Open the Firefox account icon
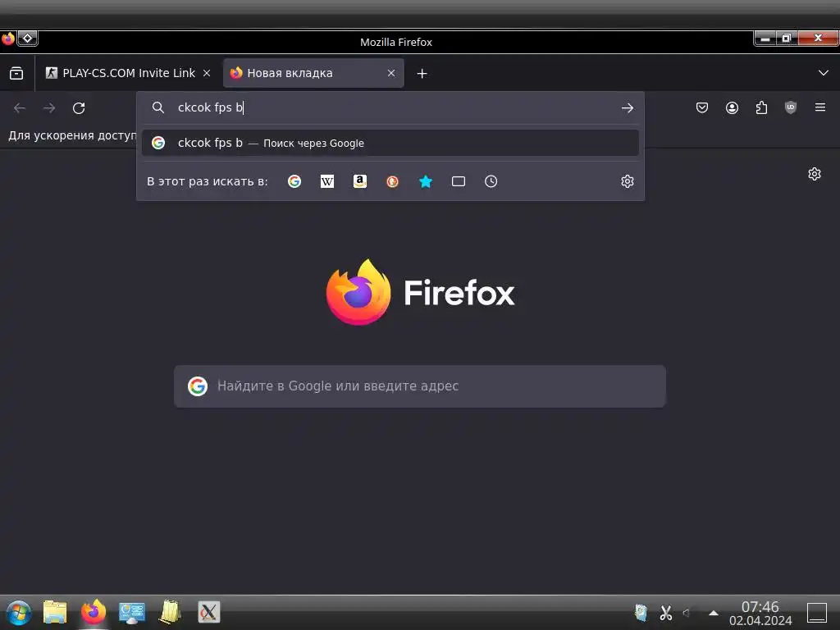Image resolution: width=840 pixels, height=630 pixels. (x=732, y=108)
